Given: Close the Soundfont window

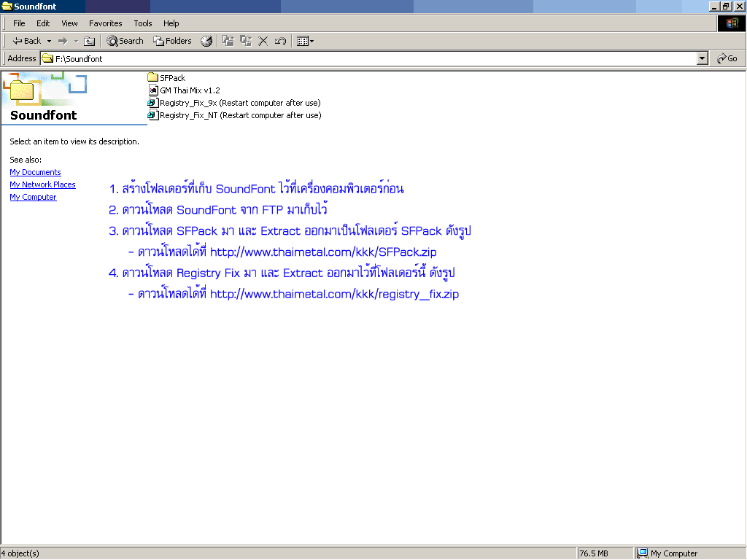Looking at the screenshot, I should (740, 6).
